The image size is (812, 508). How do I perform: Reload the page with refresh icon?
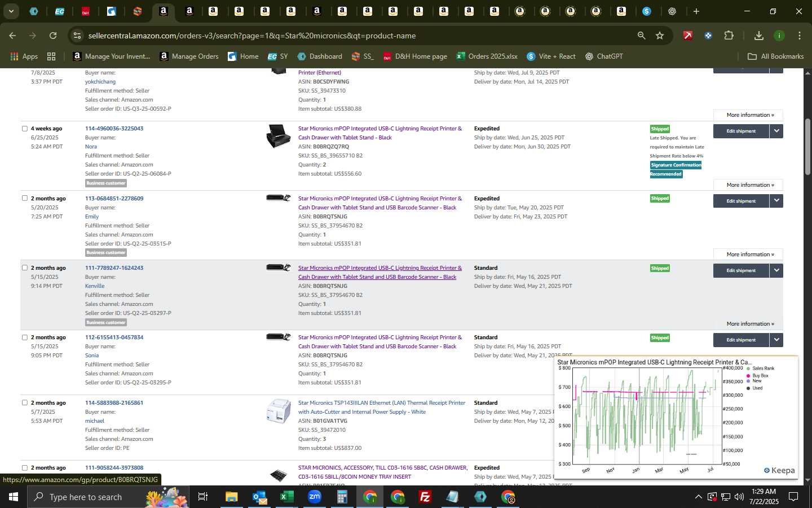(53, 36)
